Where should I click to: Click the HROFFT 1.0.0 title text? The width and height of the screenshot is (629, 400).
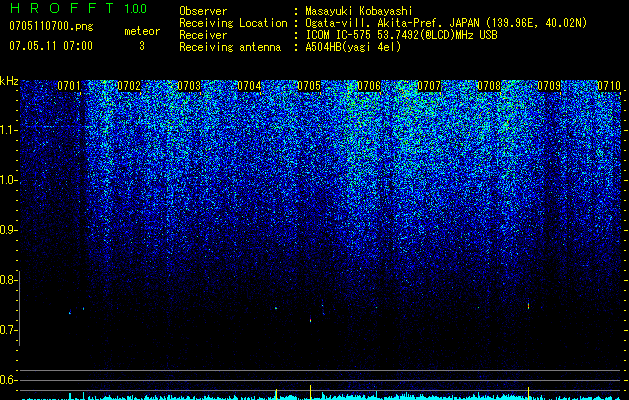78,8
